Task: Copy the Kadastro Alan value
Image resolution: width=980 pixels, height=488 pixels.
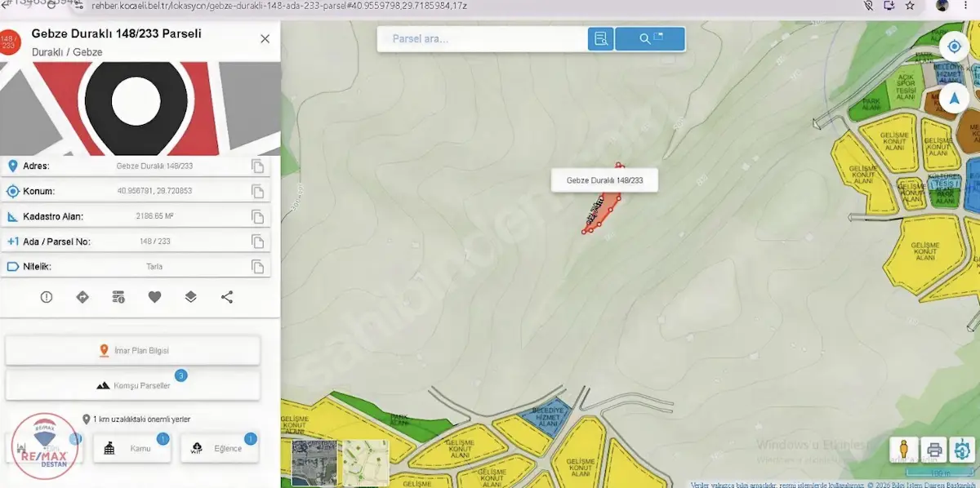Action: click(257, 217)
